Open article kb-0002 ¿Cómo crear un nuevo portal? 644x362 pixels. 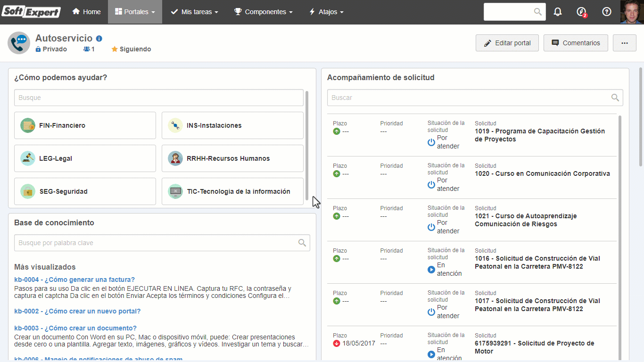pos(77,311)
